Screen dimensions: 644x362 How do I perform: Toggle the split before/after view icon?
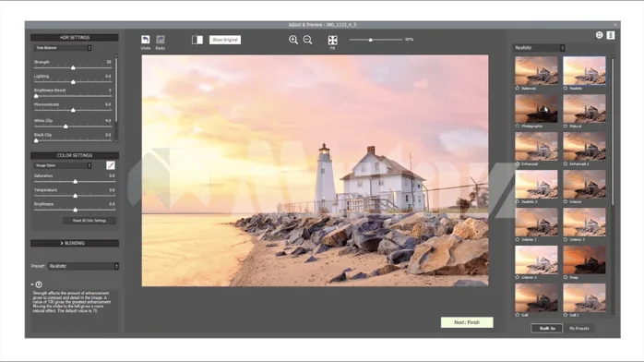pos(197,40)
